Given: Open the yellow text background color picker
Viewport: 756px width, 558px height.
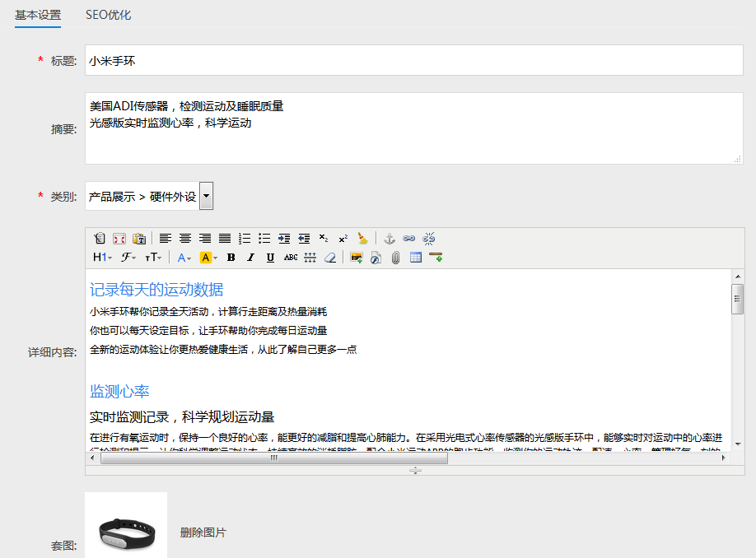Looking at the screenshot, I should [208, 258].
